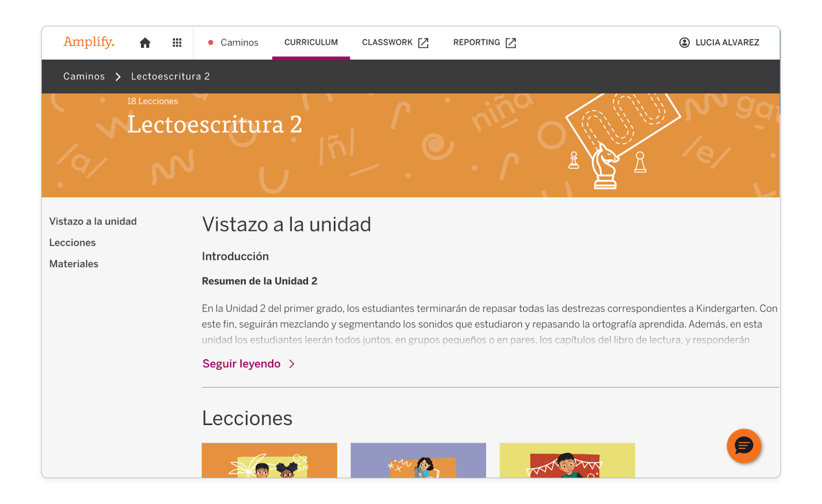
Task: Open Caminos from the breadcrumb trail
Action: [x=84, y=76]
